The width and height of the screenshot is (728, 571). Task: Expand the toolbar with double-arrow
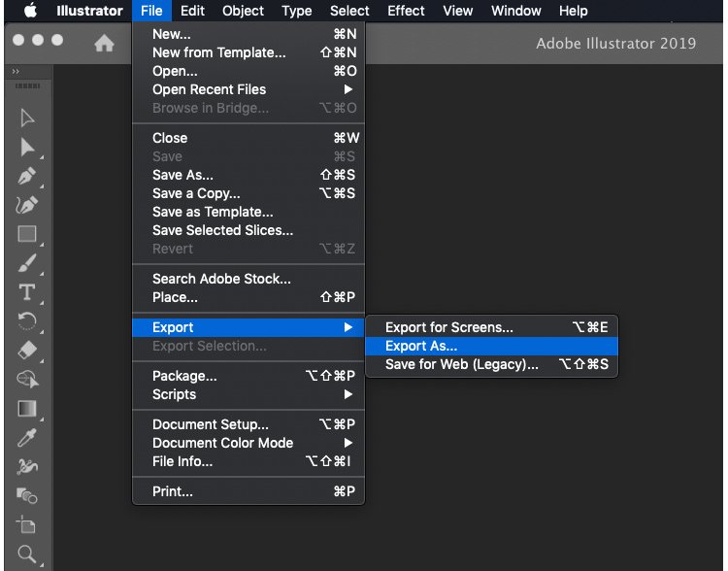(16, 71)
